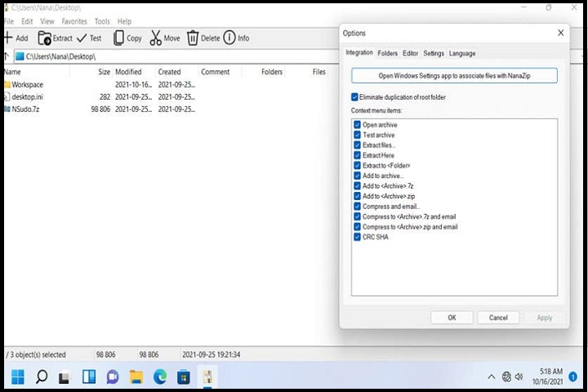Click the Modified column header
Viewport: 588px width, 392px height.
click(x=128, y=72)
